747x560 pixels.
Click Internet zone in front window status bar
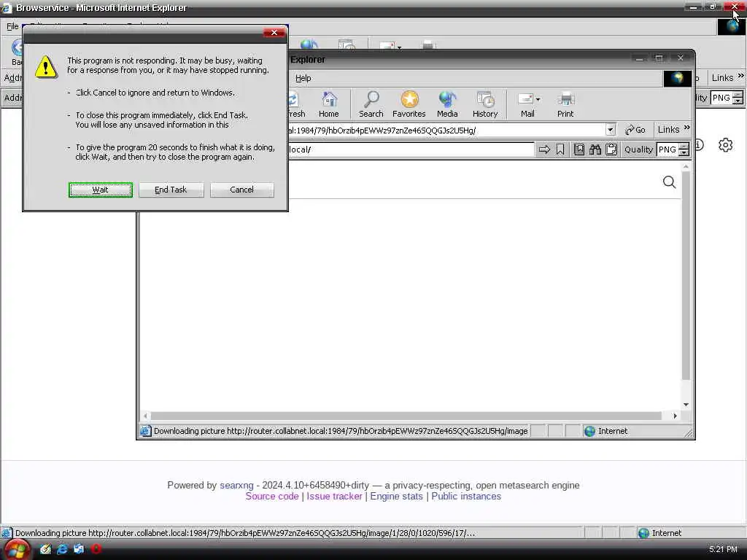(606, 431)
